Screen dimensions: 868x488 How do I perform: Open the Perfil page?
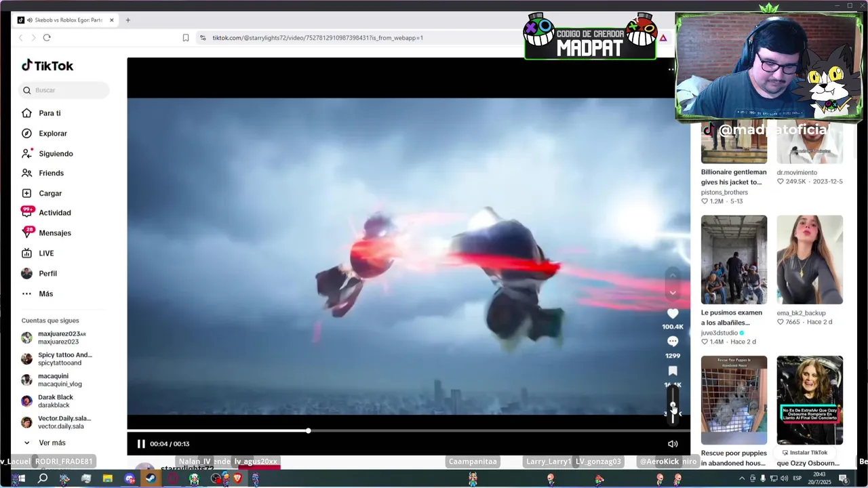click(x=47, y=274)
